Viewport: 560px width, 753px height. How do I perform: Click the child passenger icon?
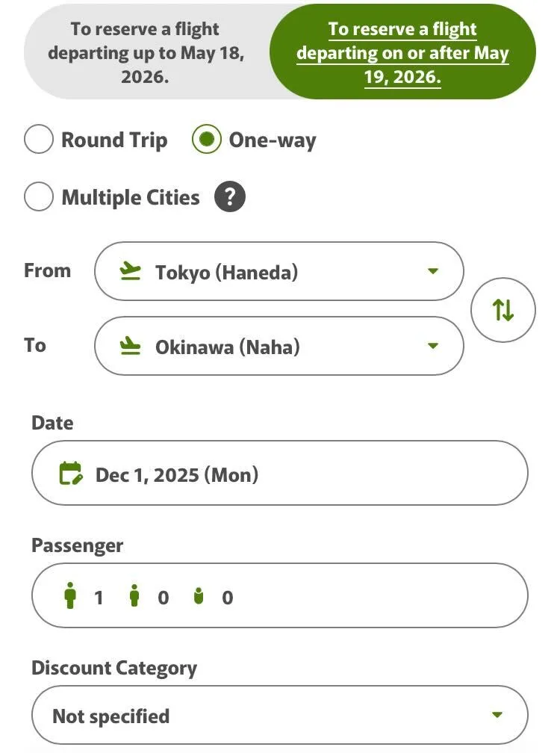[x=134, y=597]
